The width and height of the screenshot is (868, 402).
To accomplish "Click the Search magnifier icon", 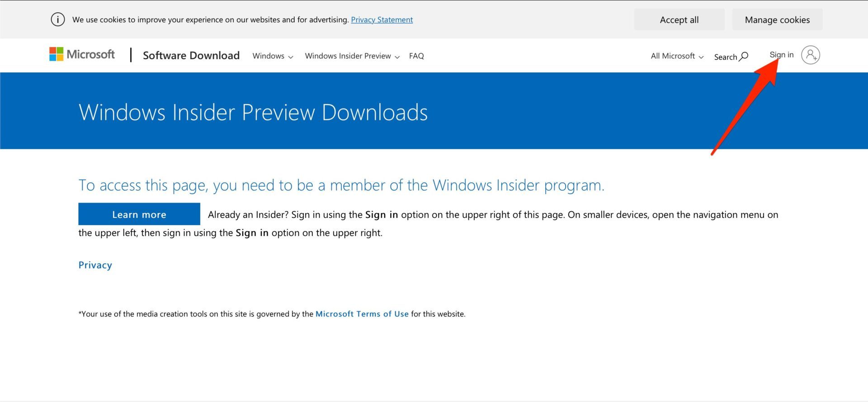I will (x=744, y=57).
